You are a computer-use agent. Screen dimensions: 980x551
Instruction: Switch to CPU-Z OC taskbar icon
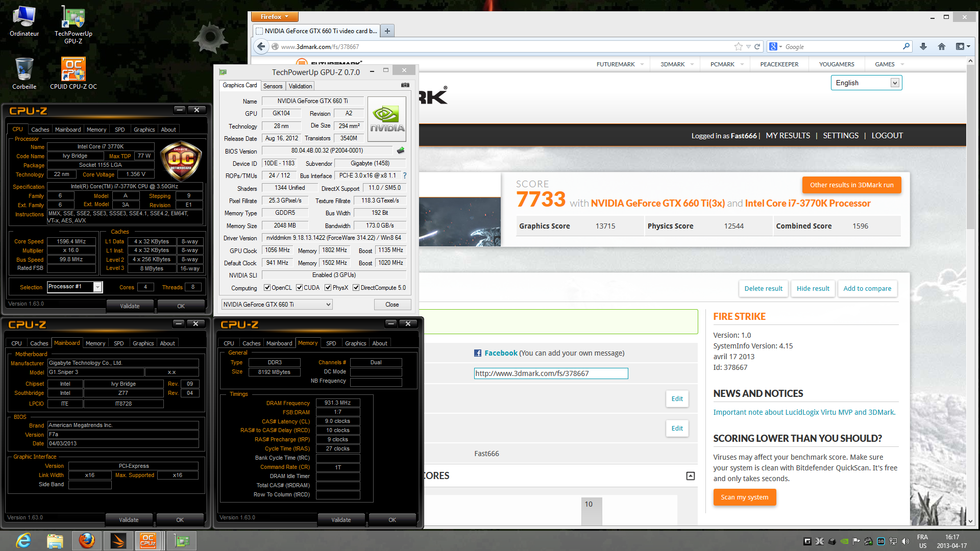(149, 540)
